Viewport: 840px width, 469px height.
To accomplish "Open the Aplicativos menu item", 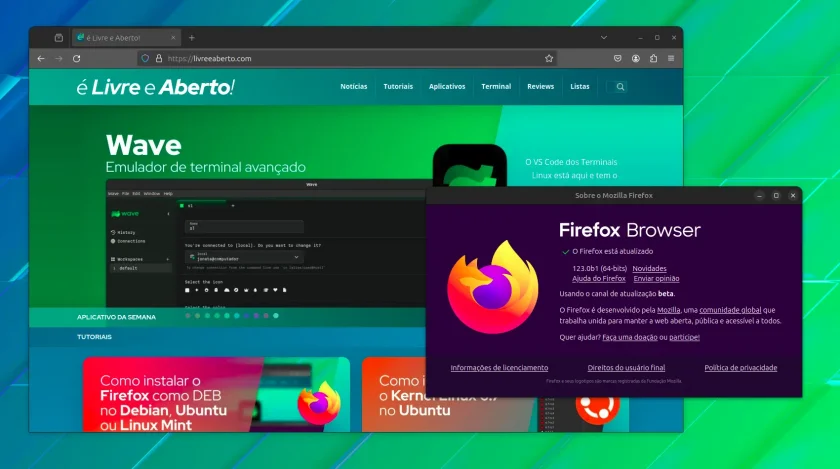I will 447,86.
